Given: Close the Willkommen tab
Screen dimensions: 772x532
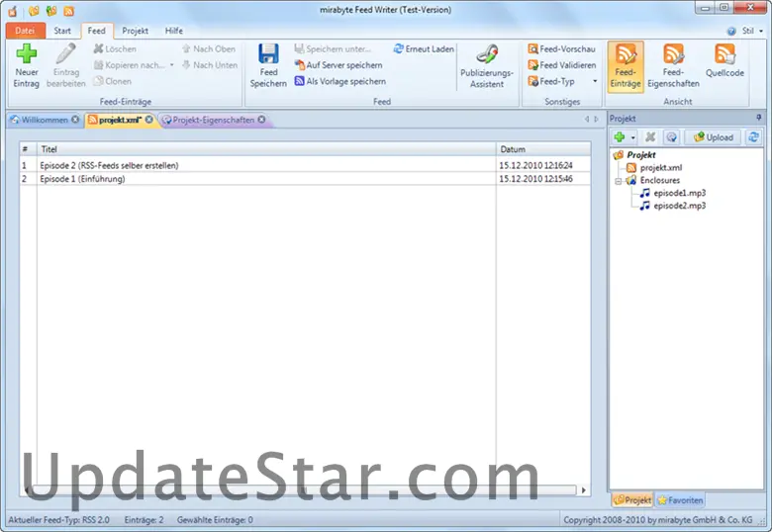Looking at the screenshot, I should 75,120.
